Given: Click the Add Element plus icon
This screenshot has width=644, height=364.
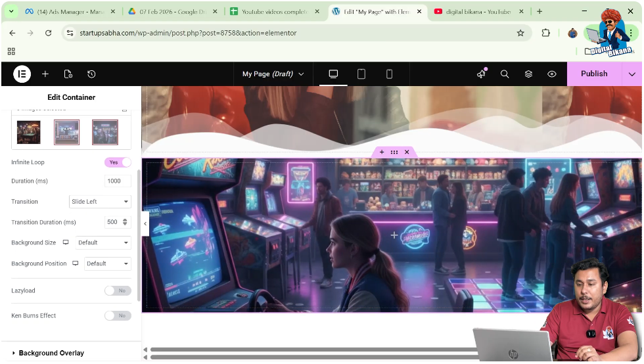Looking at the screenshot, I should 45,74.
